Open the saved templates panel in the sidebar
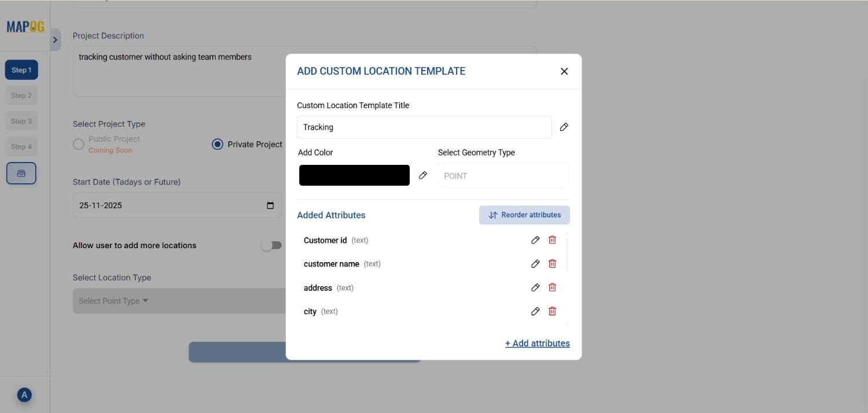Viewport: 868px width, 413px height. point(21,172)
